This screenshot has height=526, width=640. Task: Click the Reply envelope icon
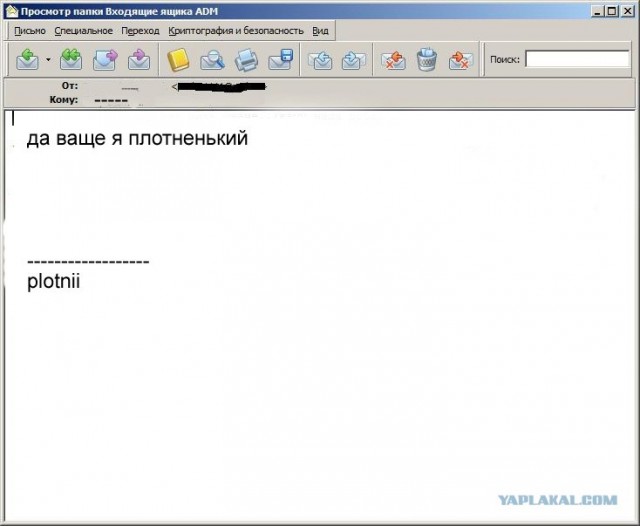coord(27,60)
